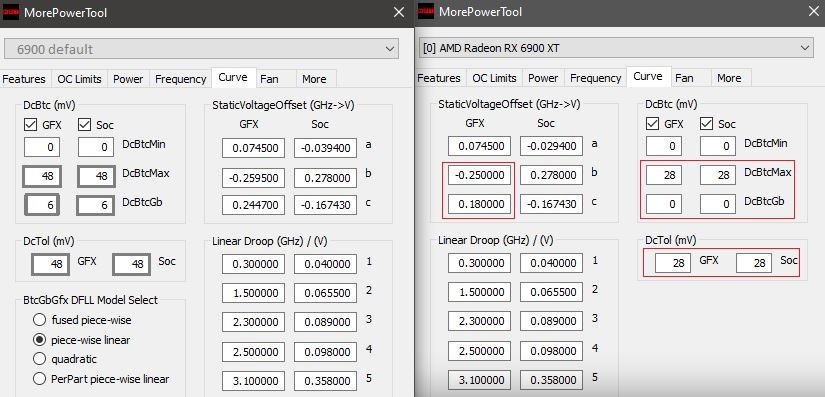Image resolution: width=825 pixels, height=397 pixels.
Task: Click right window Linear Droop row 3 GHz field
Action: [479, 321]
